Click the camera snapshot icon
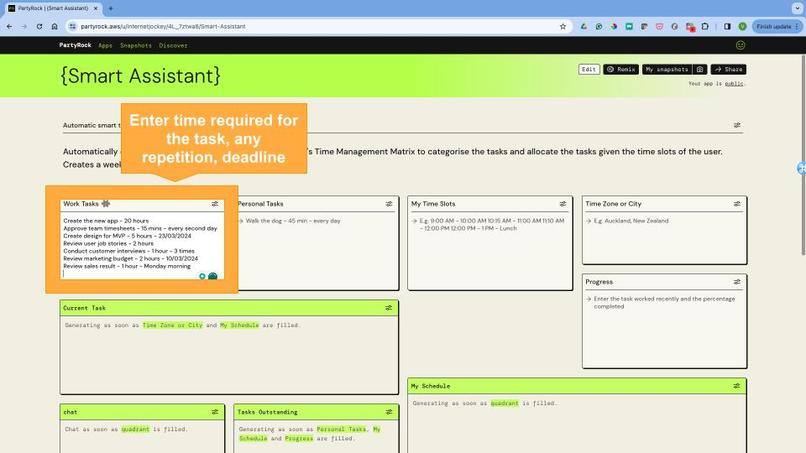The height and width of the screenshot is (453, 806). [700, 69]
